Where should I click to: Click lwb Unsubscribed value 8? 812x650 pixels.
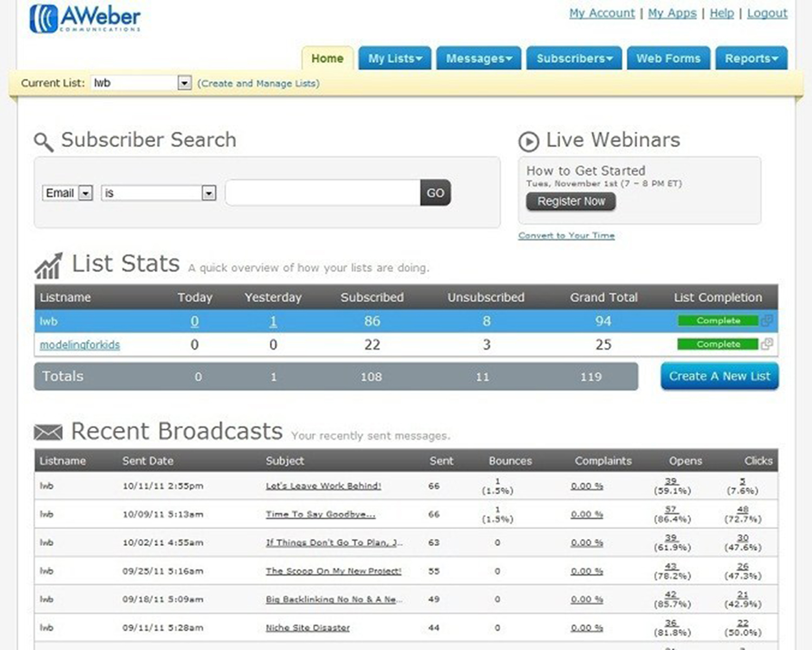(x=486, y=321)
